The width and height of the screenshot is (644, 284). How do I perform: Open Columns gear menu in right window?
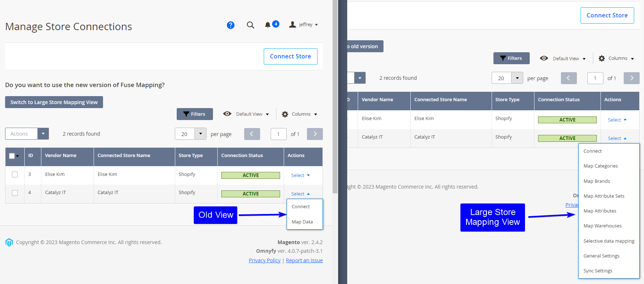616,58
